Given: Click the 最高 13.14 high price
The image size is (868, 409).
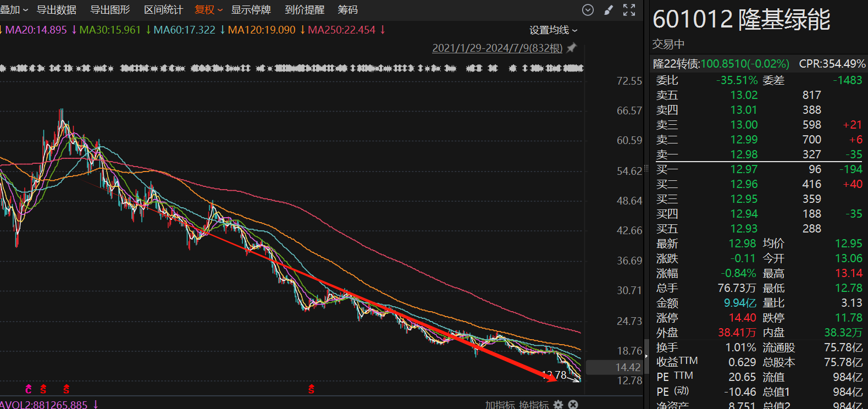Looking at the screenshot, I should [849, 273].
